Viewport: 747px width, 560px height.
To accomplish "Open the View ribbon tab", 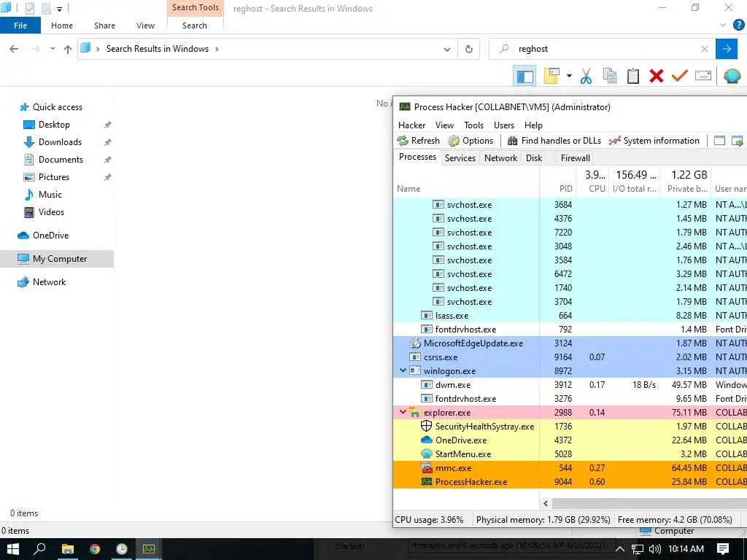I will pyautogui.click(x=145, y=26).
